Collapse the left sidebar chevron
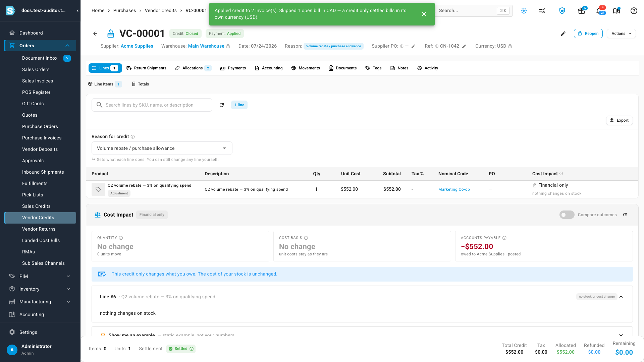Viewport: 644px width, 362px height. pyautogui.click(x=77, y=11)
